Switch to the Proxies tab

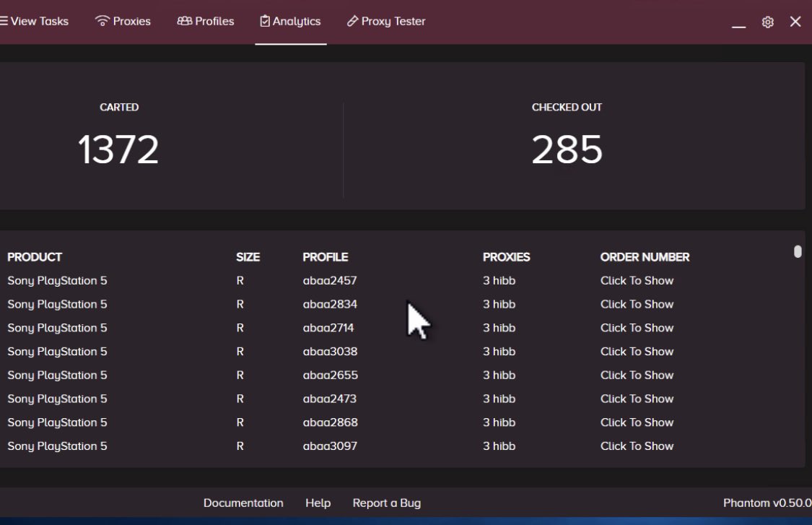pos(123,21)
